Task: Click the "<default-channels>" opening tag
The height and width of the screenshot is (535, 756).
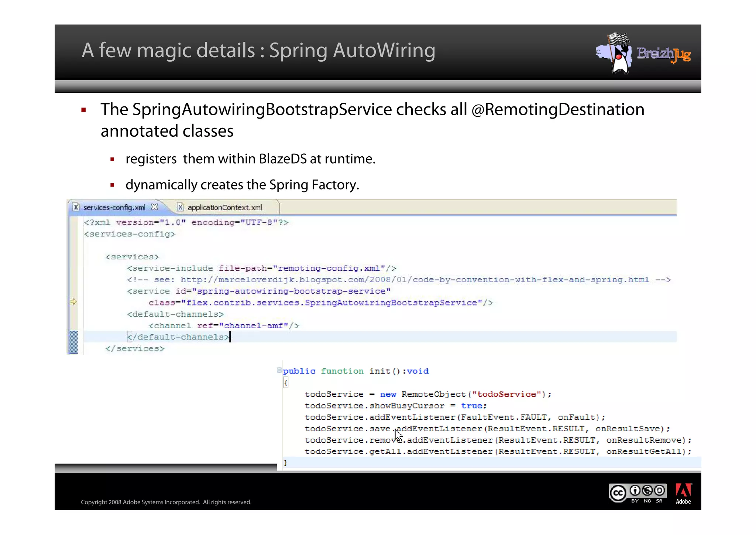Action: pyautogui.click(x=175, y=314)
